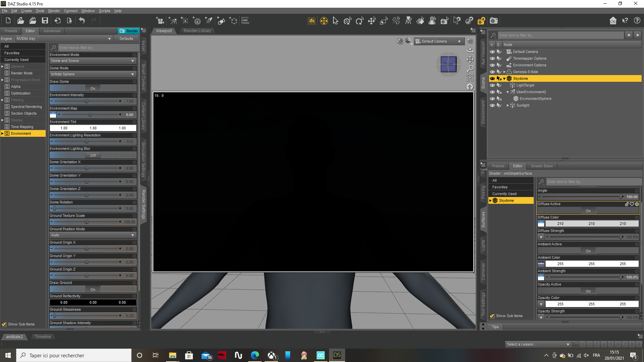Screen dimensions: 644x362
Task: Click the Defaults button
Action: pos(126,39)
